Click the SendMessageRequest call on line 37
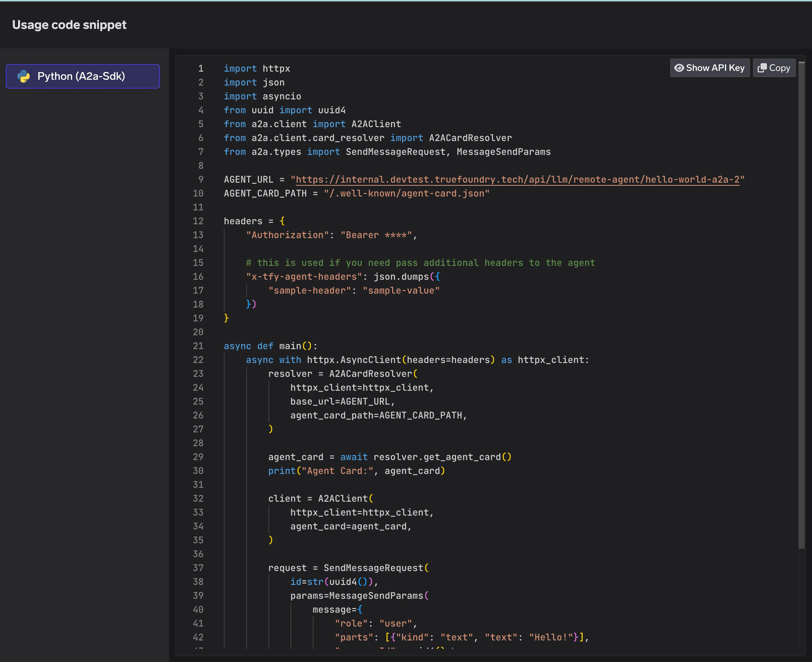 [x=376, y=568]
